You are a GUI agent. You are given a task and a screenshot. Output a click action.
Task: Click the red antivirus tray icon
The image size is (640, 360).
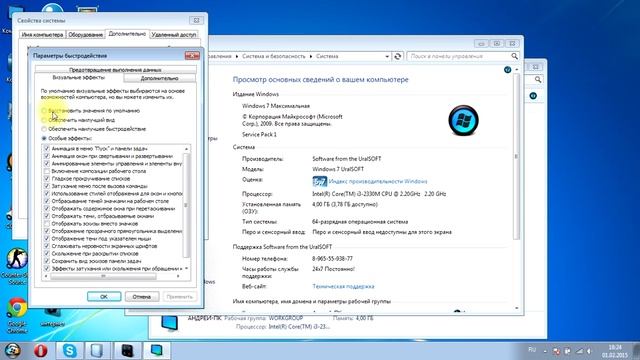pyautogui.click(x=556, y=351)
